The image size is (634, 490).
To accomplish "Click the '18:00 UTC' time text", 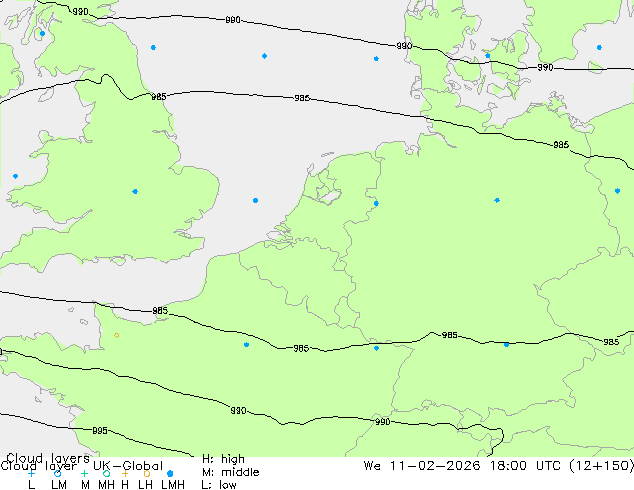I will (x=525, y=466).
